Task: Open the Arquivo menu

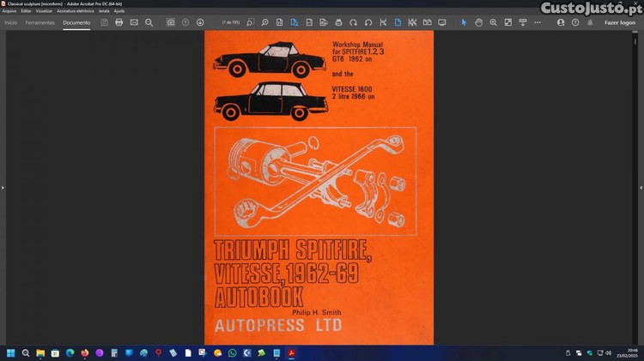Action: point(9,11)
